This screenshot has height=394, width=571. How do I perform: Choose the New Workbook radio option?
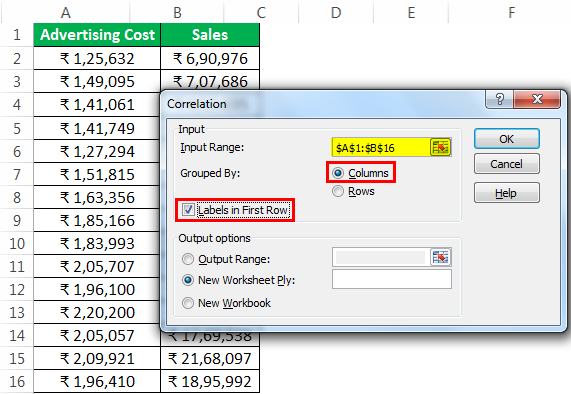(188, 303)
